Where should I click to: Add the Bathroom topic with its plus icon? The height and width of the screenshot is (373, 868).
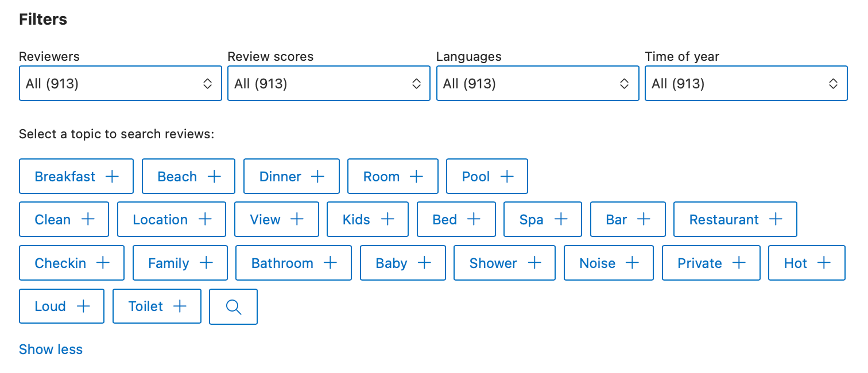click(x=331, y=263)
